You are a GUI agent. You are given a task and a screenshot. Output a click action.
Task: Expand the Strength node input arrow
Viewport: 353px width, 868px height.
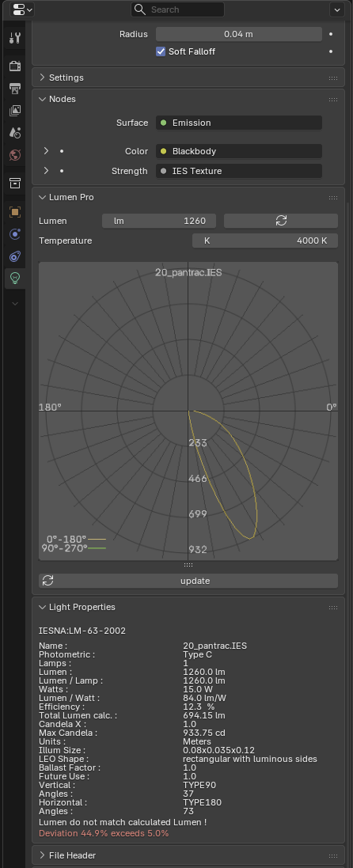coord(46,171)
